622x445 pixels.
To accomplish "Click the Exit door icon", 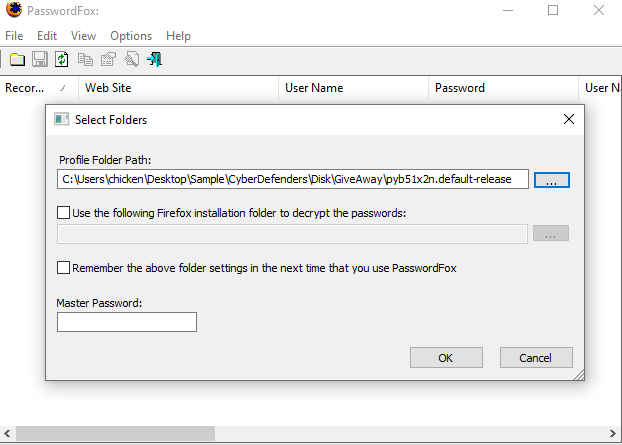I will tap(154, 60).
